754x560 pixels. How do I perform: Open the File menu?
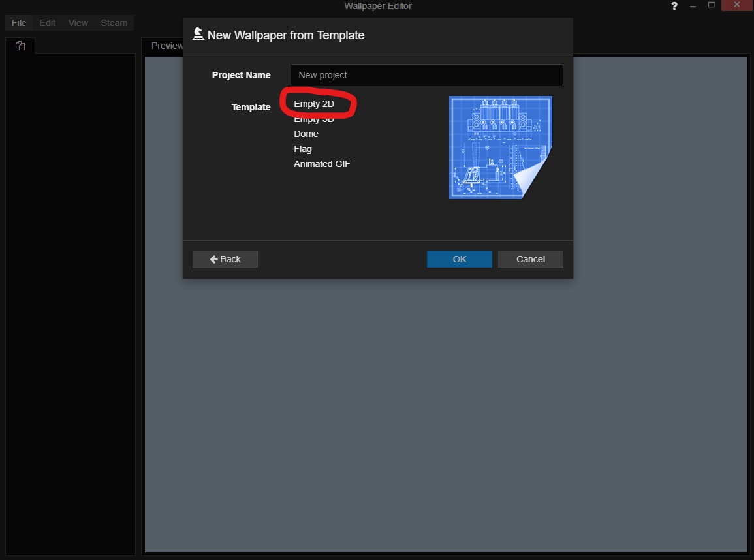(x=18, y=22)
